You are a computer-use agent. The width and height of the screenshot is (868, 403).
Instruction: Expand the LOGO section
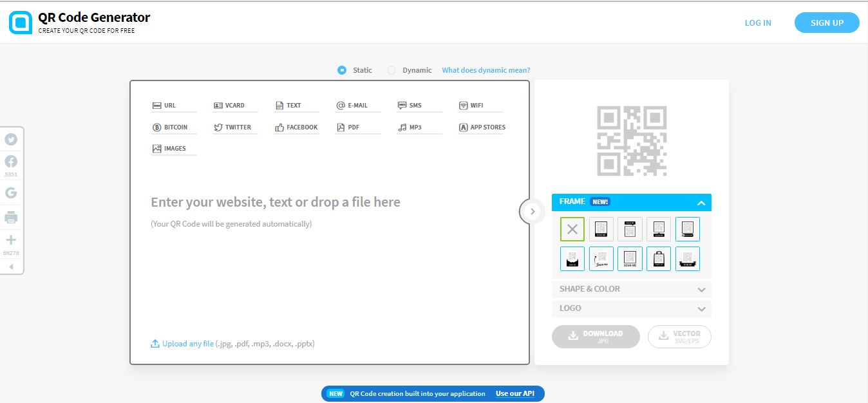point(632,308)
